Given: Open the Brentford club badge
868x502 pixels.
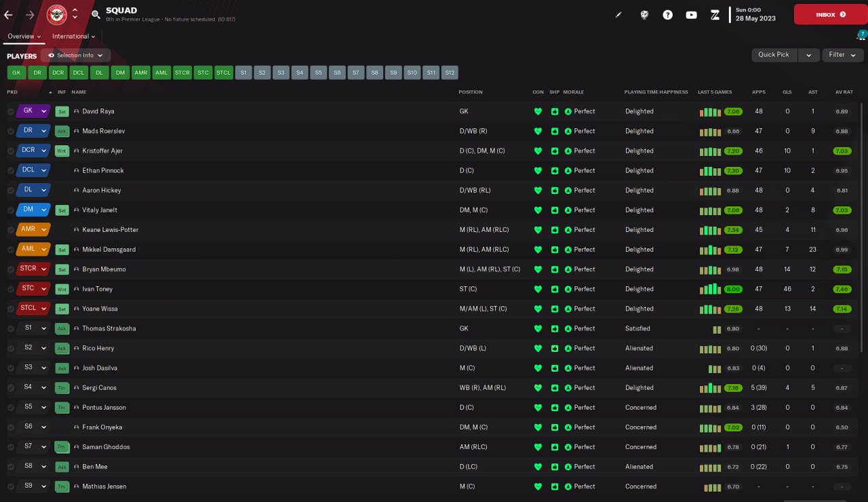Looking at the screenshot, I should (56, 14).
